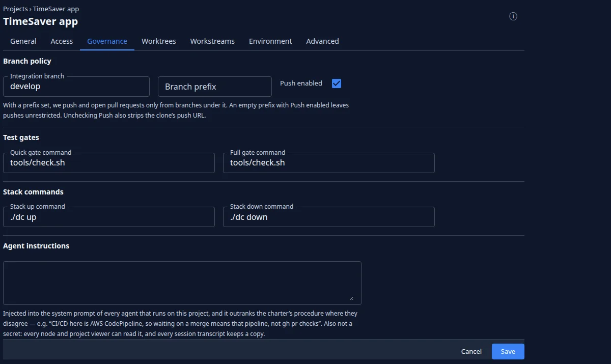Click the Save button
This screenshot has width=611, height=364.
coord(508,351)
